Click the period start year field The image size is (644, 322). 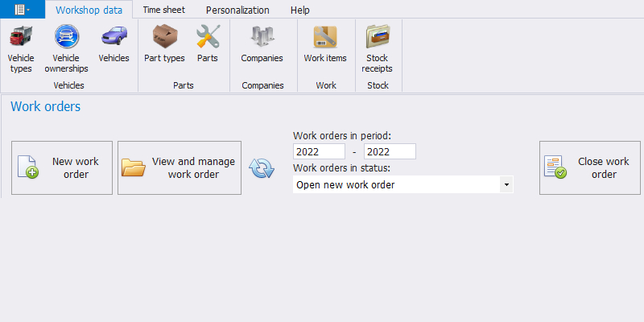point(319,151)
